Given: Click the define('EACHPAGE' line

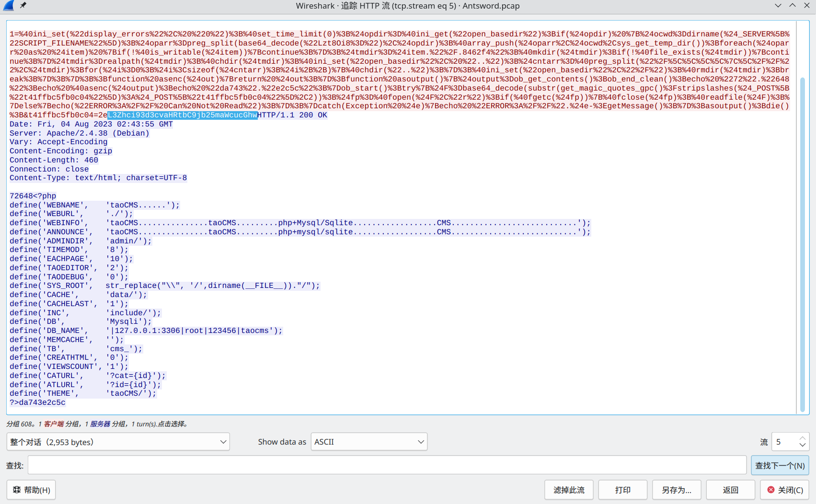Looking at the screenshot, I should 71,259.
